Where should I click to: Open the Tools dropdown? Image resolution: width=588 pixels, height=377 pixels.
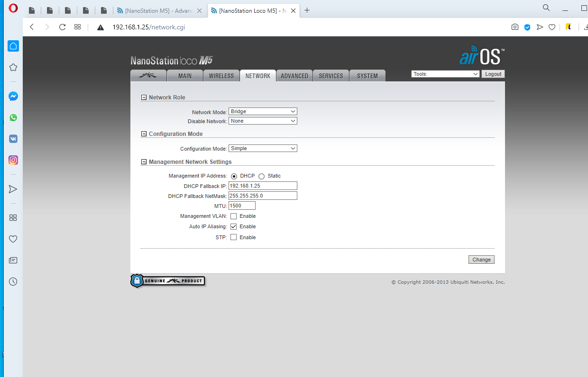coord(445,74)
